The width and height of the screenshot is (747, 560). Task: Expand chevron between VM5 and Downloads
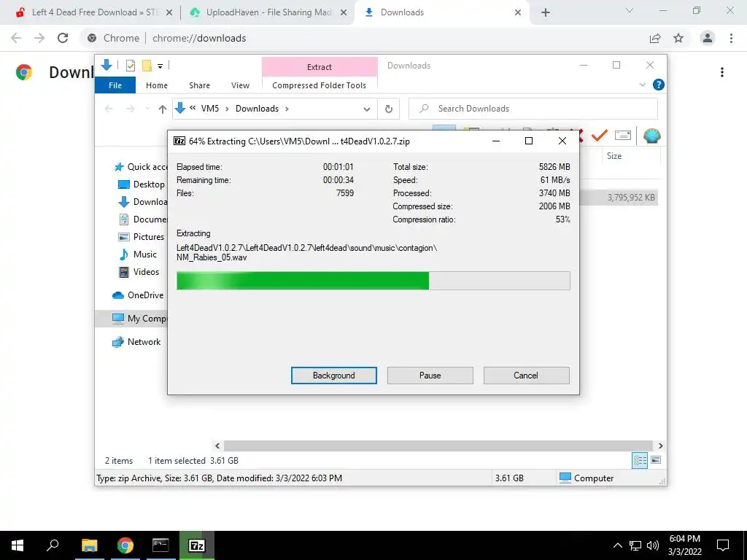(x=227, y=109)
